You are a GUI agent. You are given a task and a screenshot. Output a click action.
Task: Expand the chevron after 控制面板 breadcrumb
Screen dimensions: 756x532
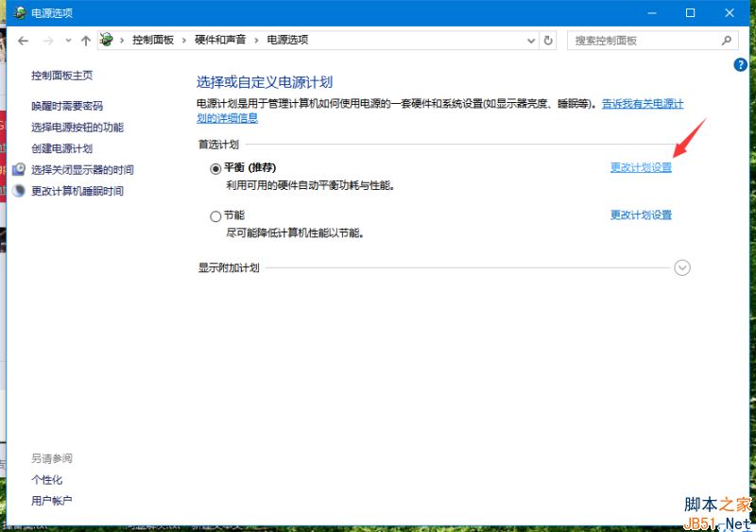pyautogui.click(x=184, y=41)
